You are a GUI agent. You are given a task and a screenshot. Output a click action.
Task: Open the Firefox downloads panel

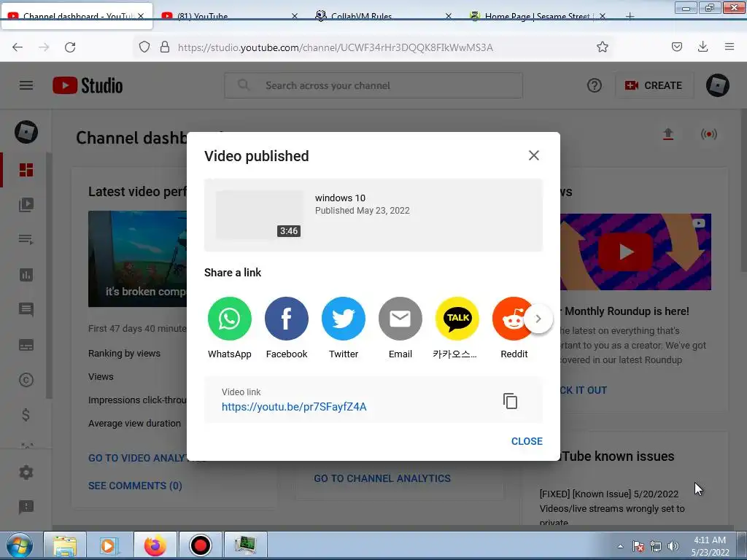pyautogui.click(x=703, y=47)
